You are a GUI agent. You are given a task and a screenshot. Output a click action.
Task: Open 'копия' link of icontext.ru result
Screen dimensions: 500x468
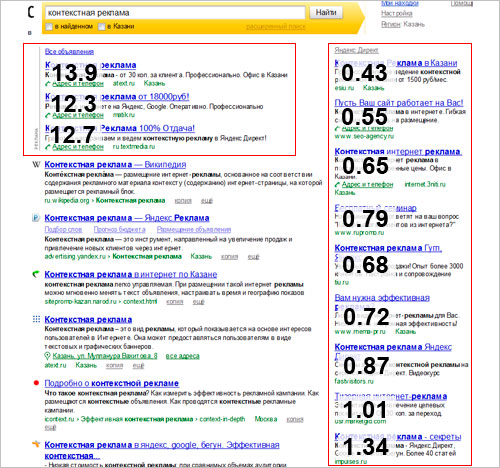click(295, 419)
